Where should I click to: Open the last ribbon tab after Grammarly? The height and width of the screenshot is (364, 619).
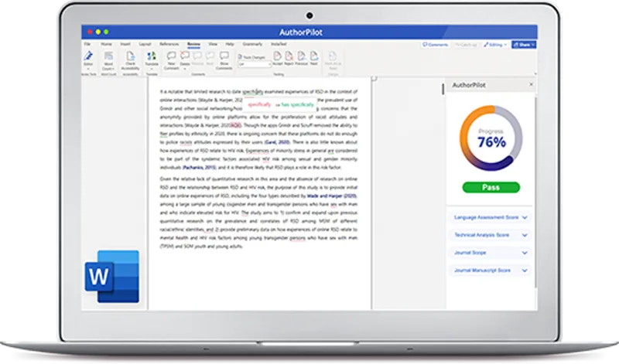(x=279, y=44)
